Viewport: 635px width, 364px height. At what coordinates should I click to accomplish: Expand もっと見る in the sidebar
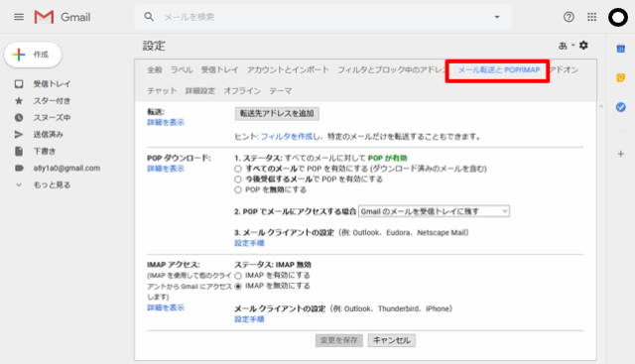pyautogui.click(x=52, y=185)
